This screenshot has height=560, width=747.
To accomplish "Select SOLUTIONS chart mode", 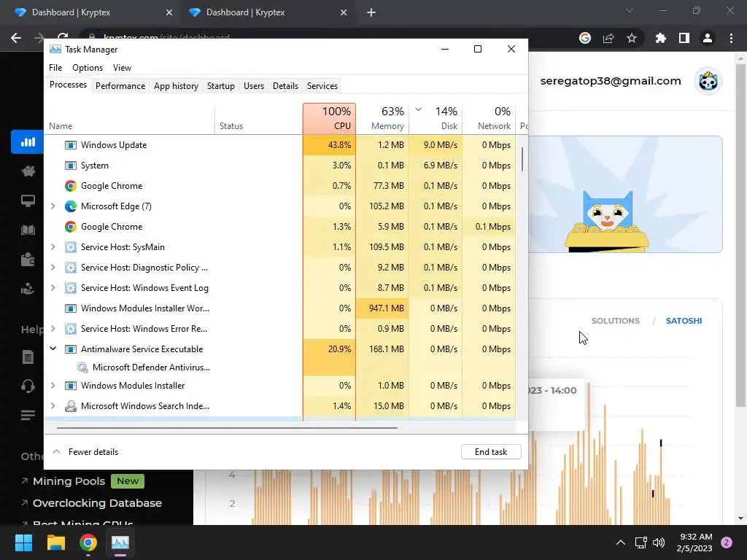I will tap(615, 321).
